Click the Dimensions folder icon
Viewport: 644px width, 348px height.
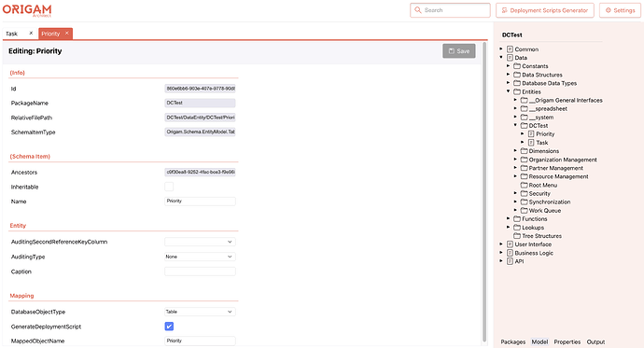click(525, 151)
